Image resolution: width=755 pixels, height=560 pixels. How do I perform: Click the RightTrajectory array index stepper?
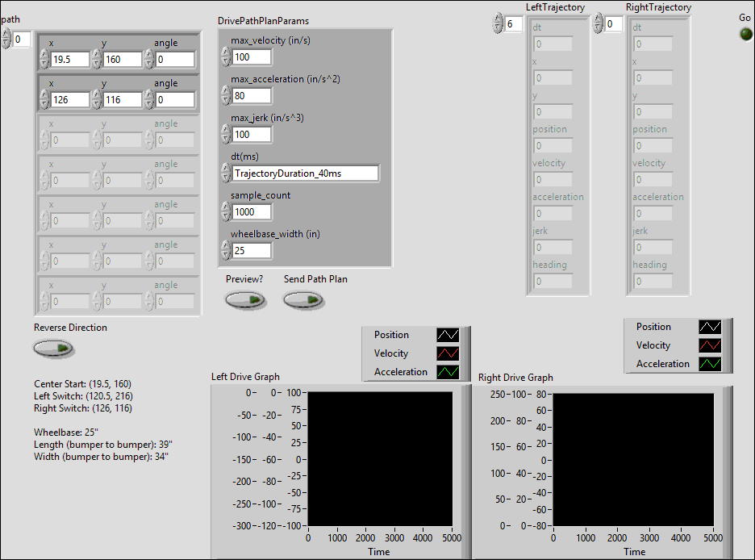tap(598, 24)
